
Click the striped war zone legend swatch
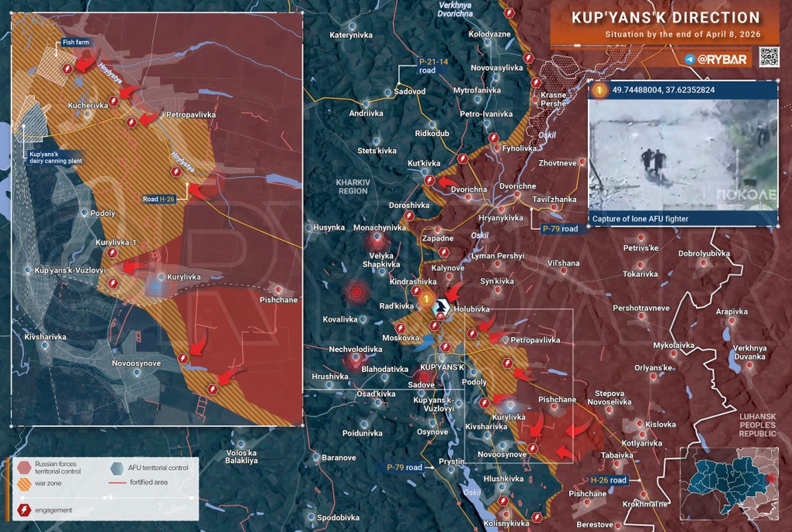(x=23, y=485)
